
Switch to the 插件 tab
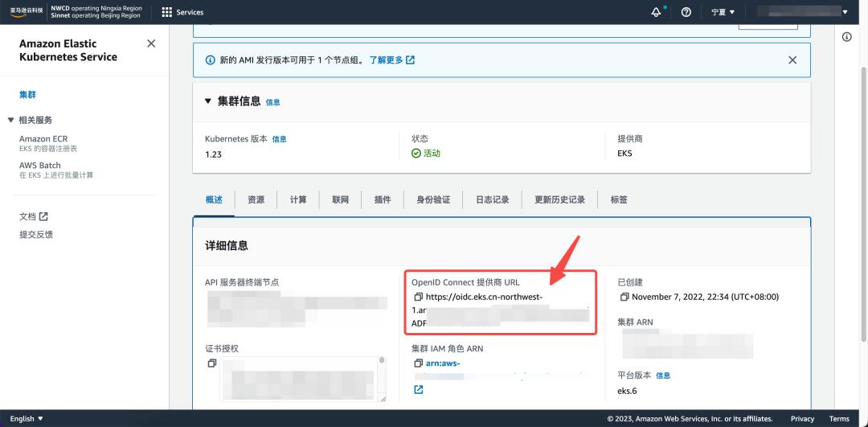pyautogui.click(x=383, y=200)
